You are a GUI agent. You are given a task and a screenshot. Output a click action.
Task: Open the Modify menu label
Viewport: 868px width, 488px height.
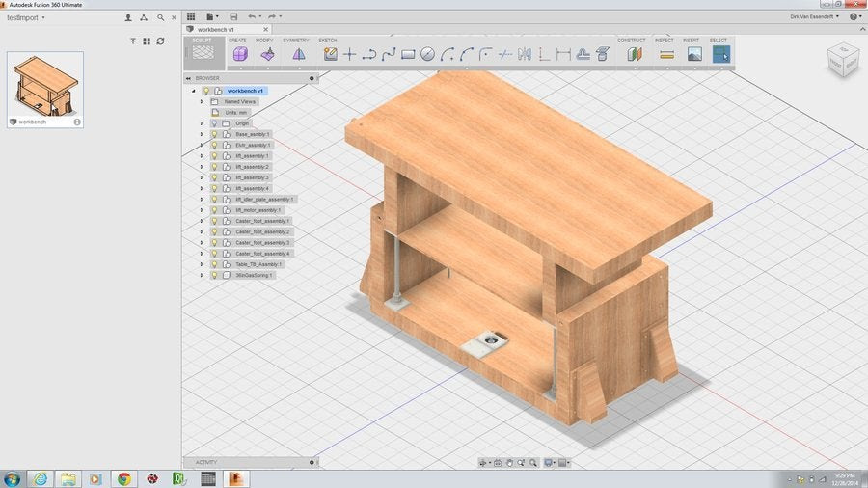[264, 41]
